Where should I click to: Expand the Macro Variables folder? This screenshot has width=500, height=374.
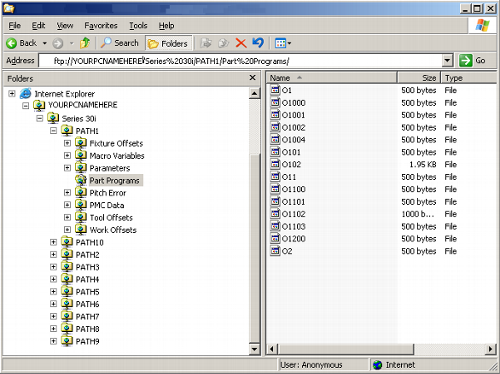67,156
